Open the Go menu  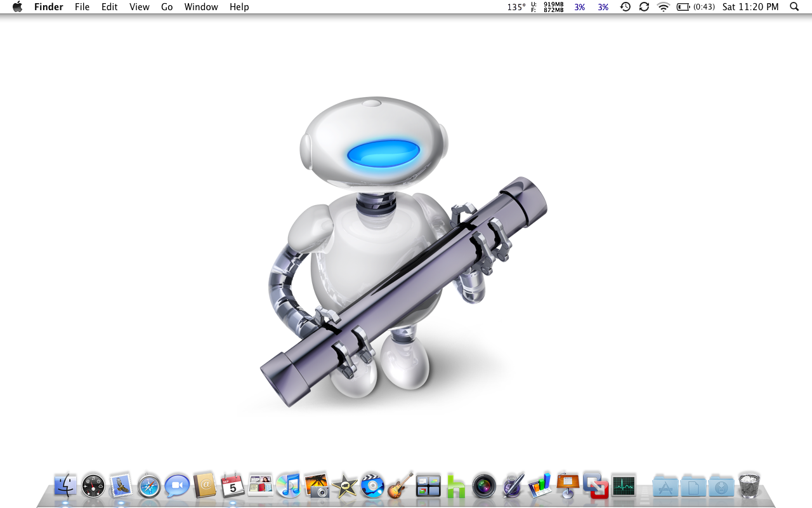(167, 7)
